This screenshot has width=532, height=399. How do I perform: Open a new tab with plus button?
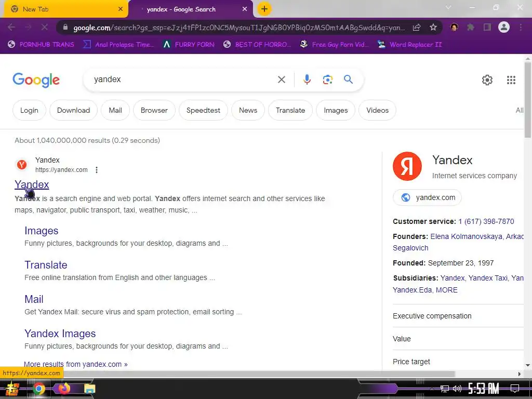(264, 9)
